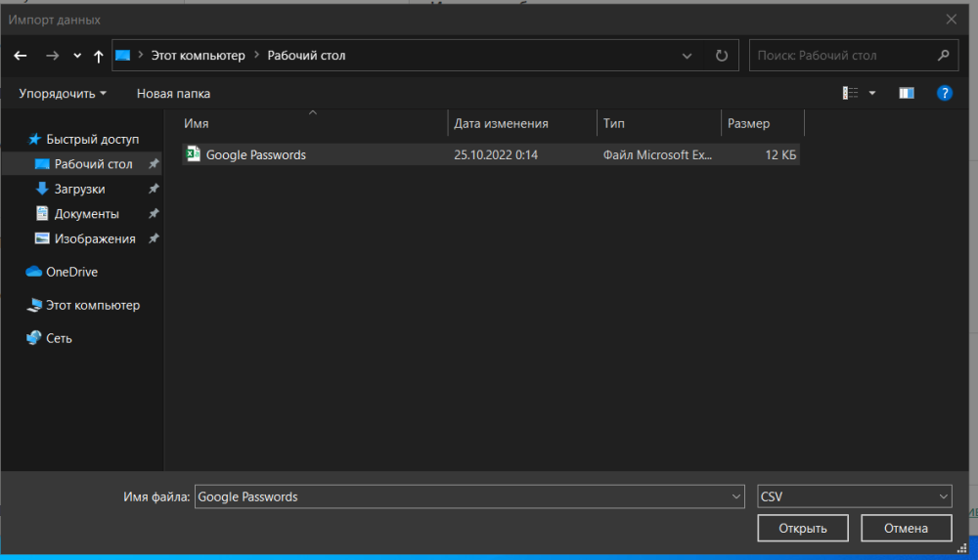Click the pin icon beside 'Изображения'

154,238
